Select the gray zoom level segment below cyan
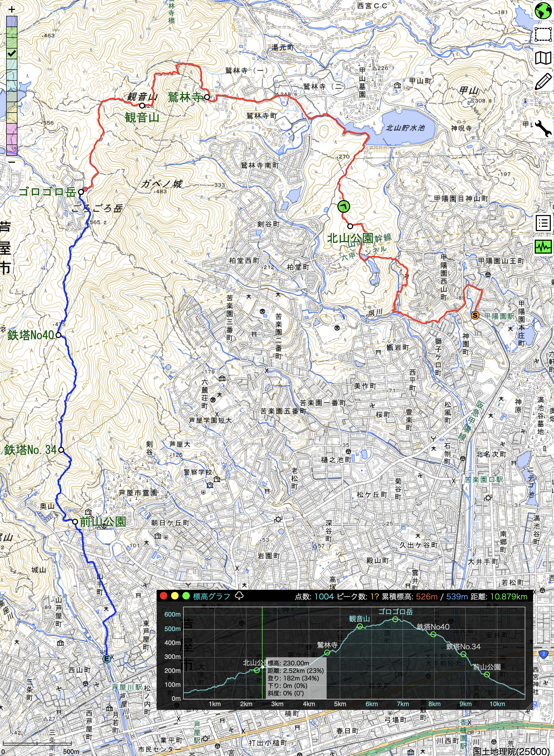Image resolution: width=554 pixels, height=756 pixels. click(x=12, y=96)
